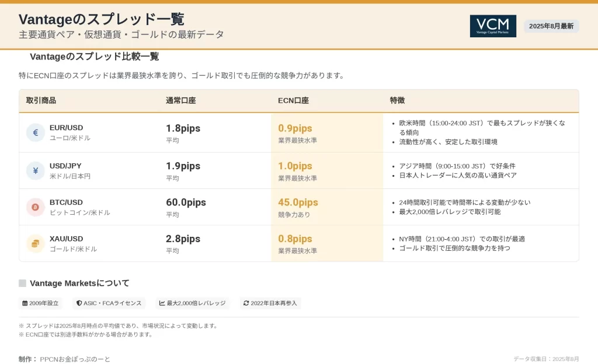Viewport: 598px width, 364px height.
Task: Select the 最大2,000倍レバレッジ tag
Action: pyautogui.click(x=193, y=303)
